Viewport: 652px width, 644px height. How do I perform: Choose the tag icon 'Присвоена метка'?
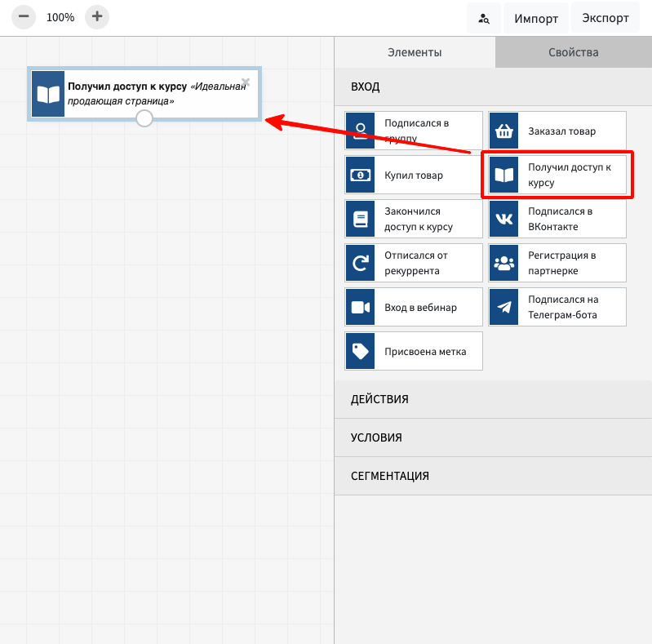click(360, 351)
